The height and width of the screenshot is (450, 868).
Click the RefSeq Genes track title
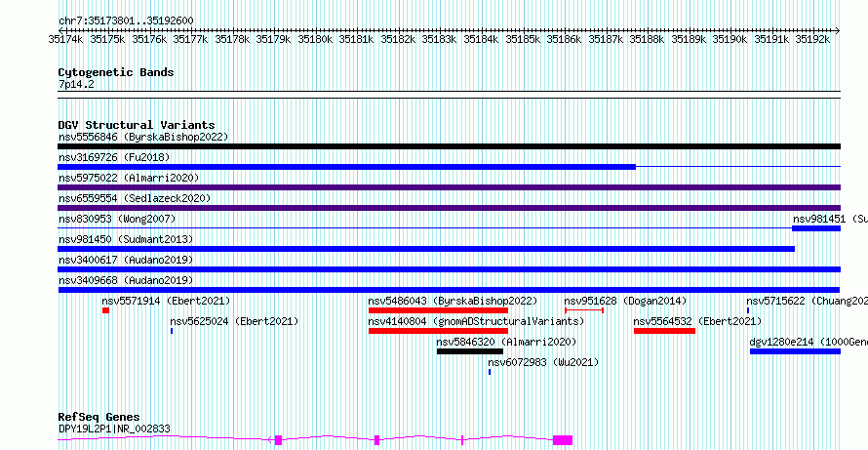pyautogui.click(x=99, y=417)
